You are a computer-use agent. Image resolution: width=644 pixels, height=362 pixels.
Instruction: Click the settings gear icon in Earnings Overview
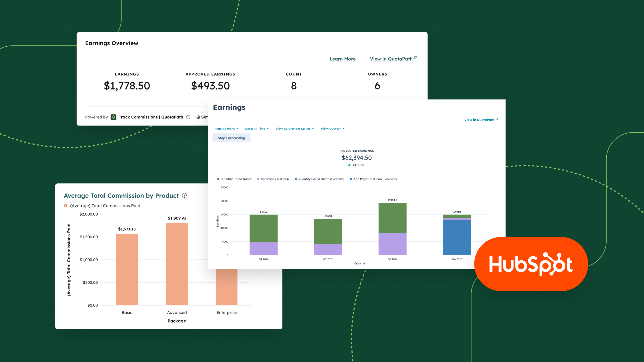coord(198,117)
